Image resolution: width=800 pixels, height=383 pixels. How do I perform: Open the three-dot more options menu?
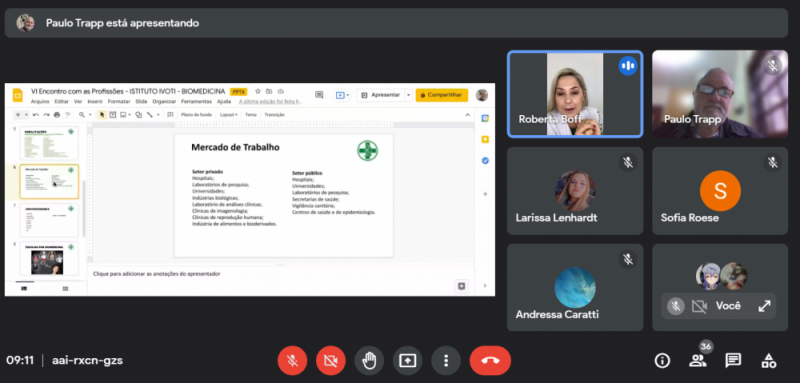pyautogui.click(x=446, y=361)
